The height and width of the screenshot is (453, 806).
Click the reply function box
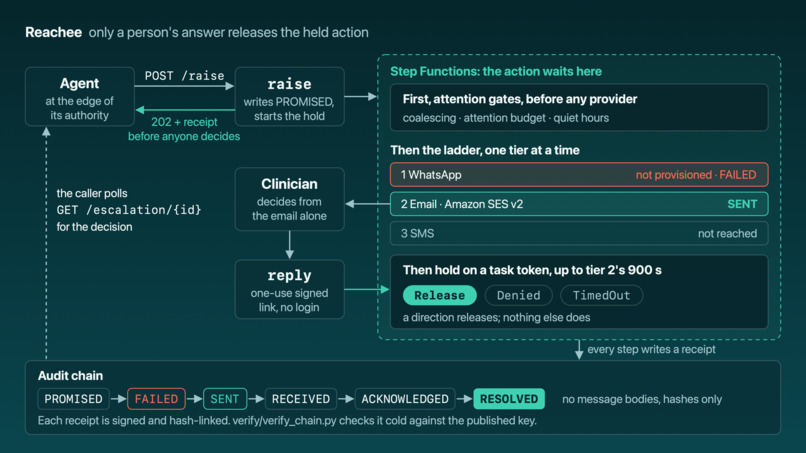coord(289,289)
